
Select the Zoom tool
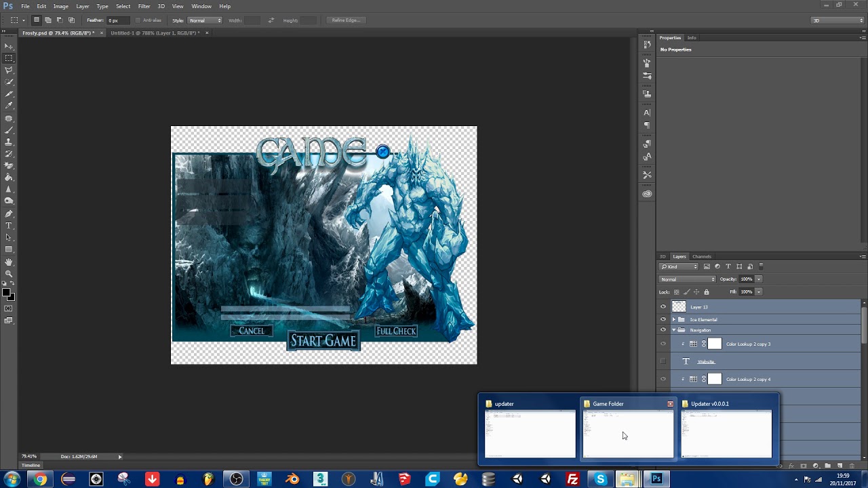(x=9, y=274)
